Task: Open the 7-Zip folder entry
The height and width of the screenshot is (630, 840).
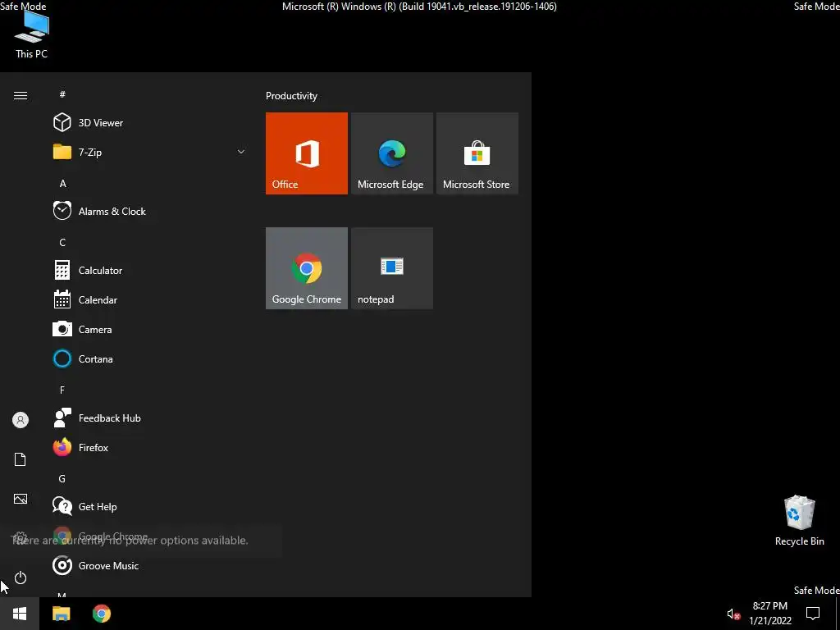Action: [x=149, y=152]
